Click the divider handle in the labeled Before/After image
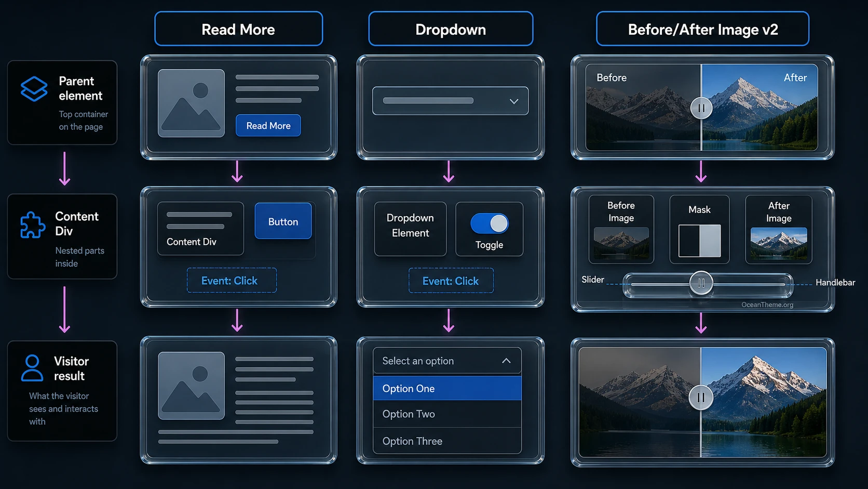This screenshot has width=868, height=489. (701, 108)
